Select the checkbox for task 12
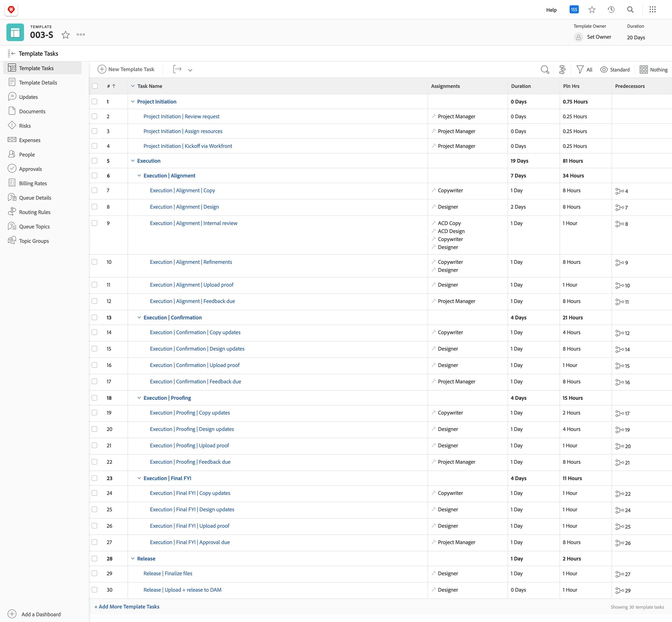The width and height of the screenshot is (672, 622). point(95,301)
